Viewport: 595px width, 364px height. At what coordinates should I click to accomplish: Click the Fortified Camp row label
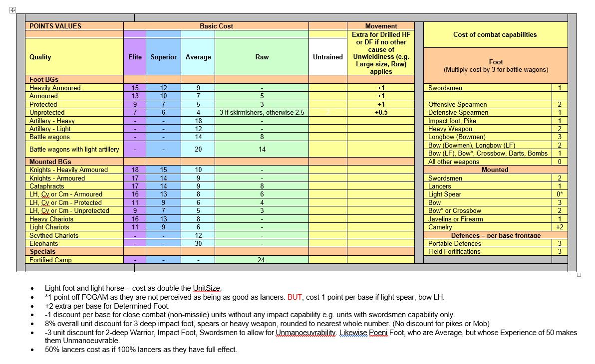[50, 260]
